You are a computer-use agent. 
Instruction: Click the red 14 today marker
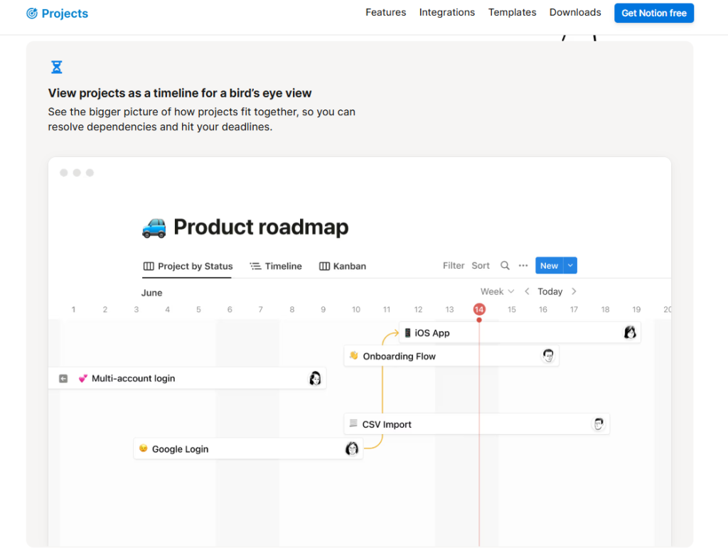click(478, 309)
